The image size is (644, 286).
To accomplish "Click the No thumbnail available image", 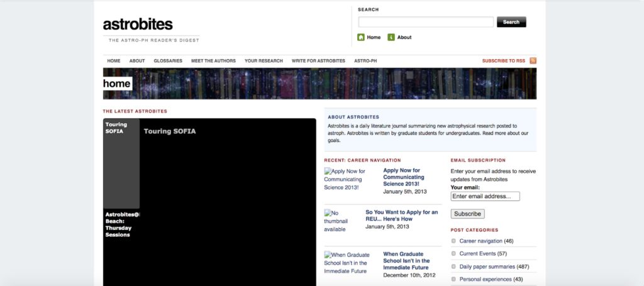I will [x=336, y=221].
